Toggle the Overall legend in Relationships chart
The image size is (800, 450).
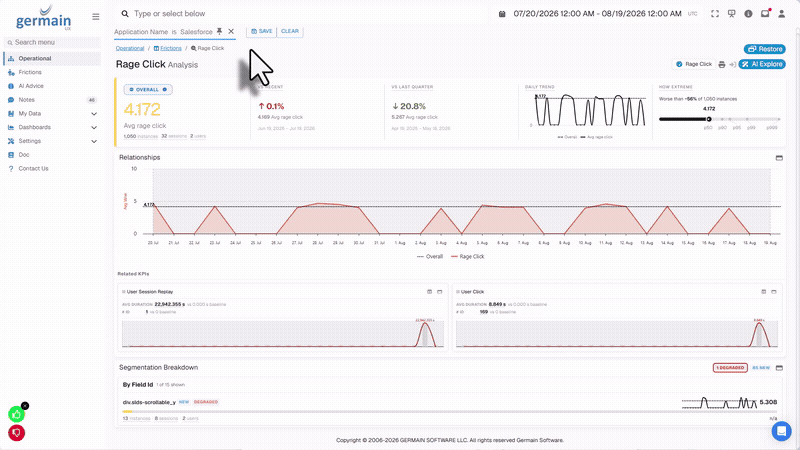coord(430,257)
